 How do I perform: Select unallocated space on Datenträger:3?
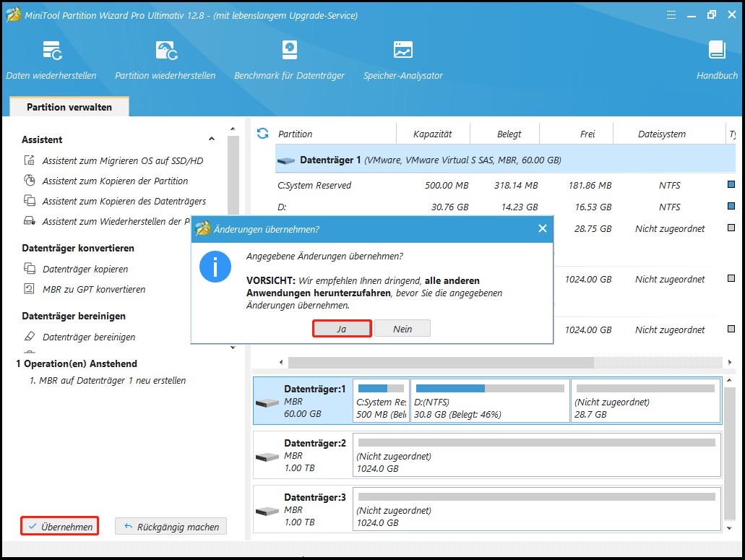pyautogui.click(x=537, y=509)
